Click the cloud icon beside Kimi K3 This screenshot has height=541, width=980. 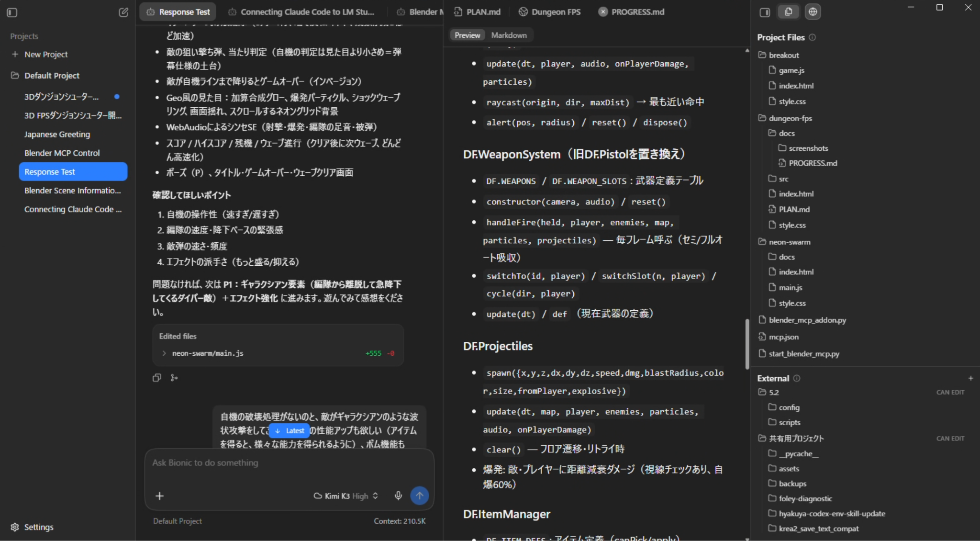317,496
